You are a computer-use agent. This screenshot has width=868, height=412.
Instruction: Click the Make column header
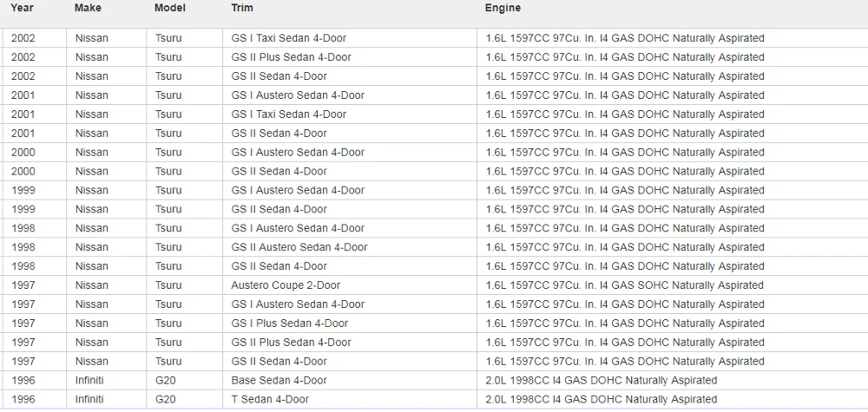(x=88, y=8)
